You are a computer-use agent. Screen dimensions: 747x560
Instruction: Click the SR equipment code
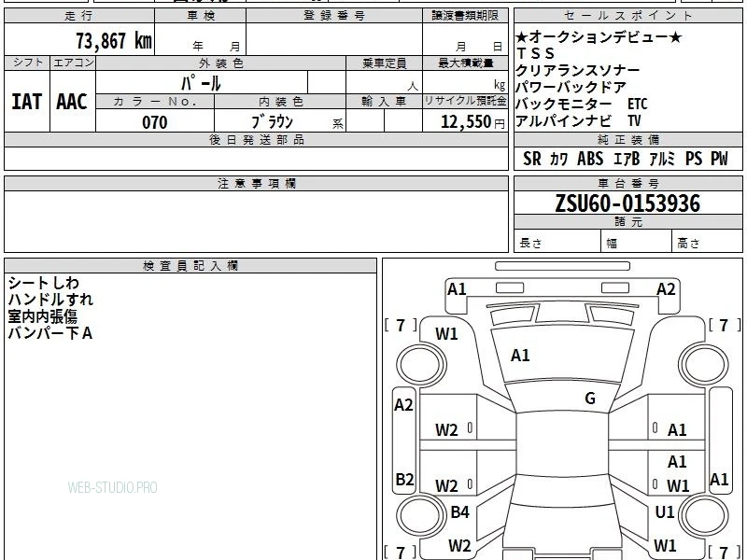pos(532,159)
